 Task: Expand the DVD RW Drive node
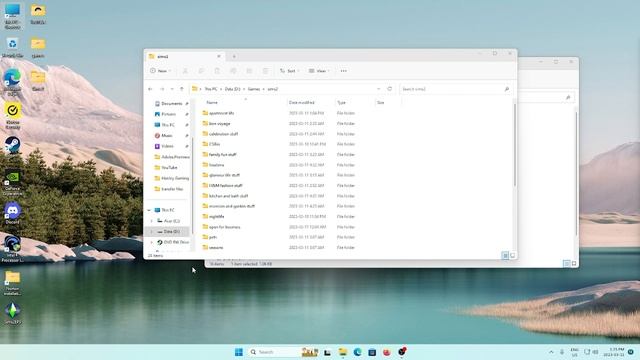[152, 242]
